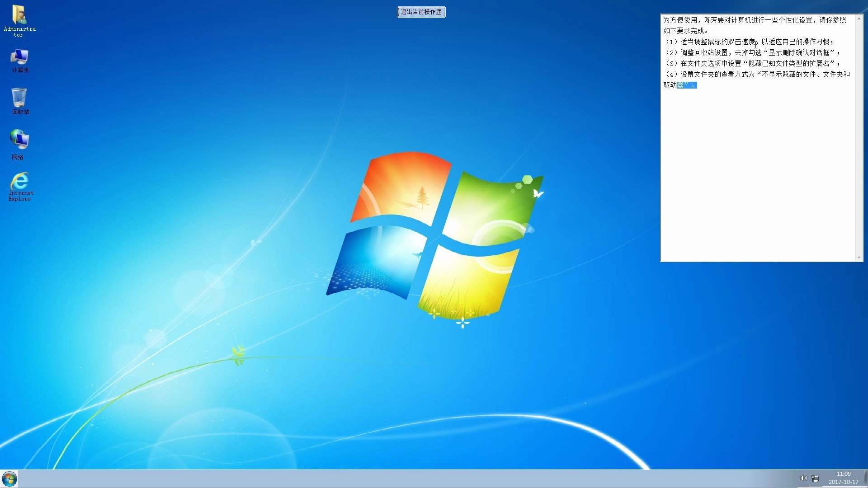This screenshot has height=488, width=868.
Task: Select the 网络 network desktop icon
Action: (19, 140)
